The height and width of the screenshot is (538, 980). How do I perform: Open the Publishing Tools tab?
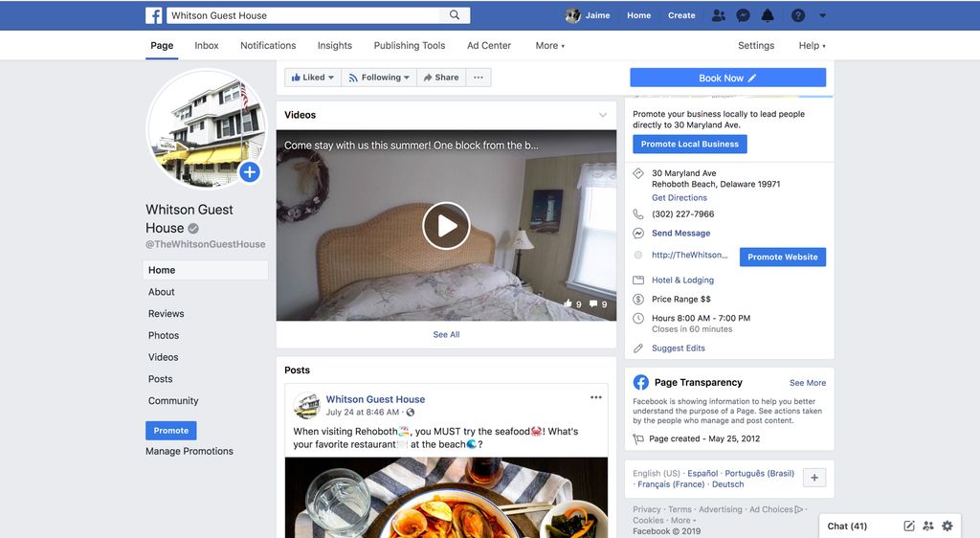(410, 46)
